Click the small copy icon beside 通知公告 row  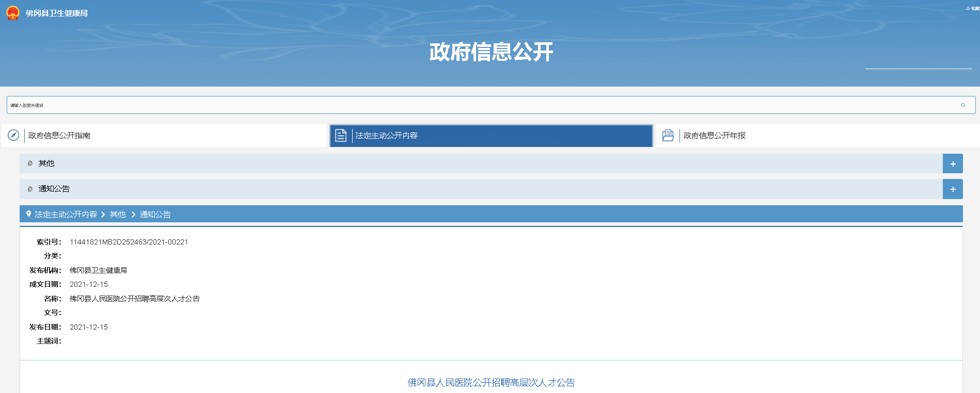30,189
